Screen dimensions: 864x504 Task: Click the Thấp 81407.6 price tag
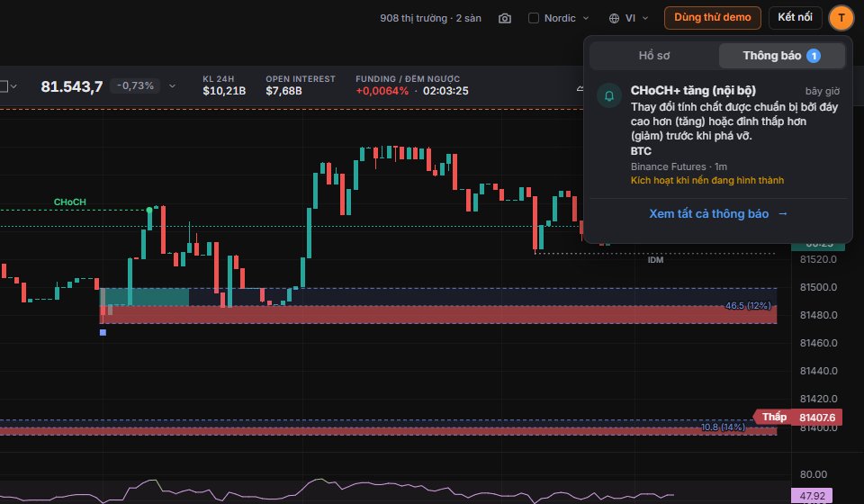pyautogui.click(x=797, y=418)
